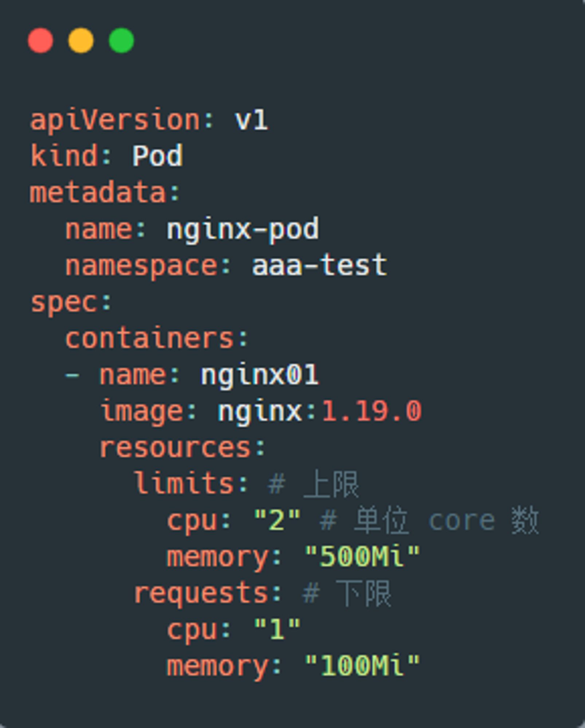Click the green maximize dot

click(x=121, y=40)
